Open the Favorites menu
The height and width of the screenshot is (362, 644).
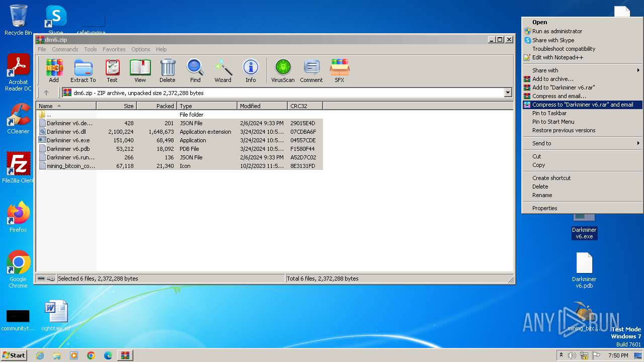coord(114,49)
